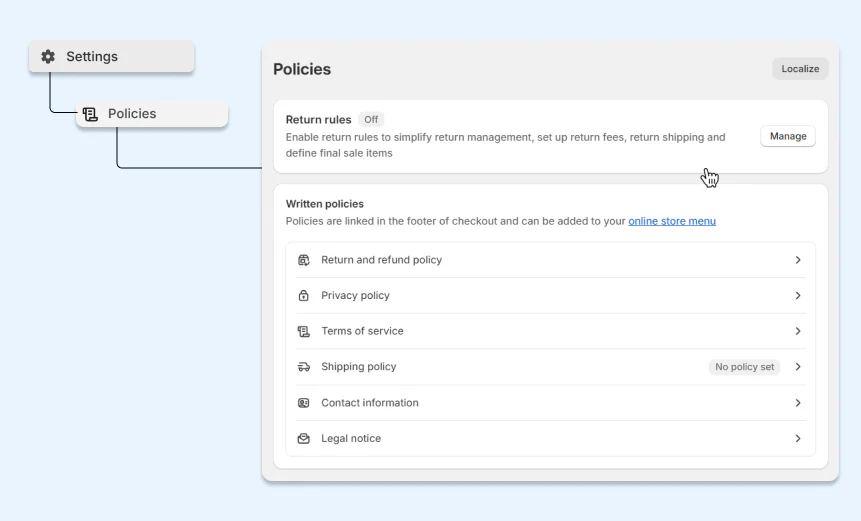Click the No policy set badge
The image size is (861, 521).
coord(744,367)
